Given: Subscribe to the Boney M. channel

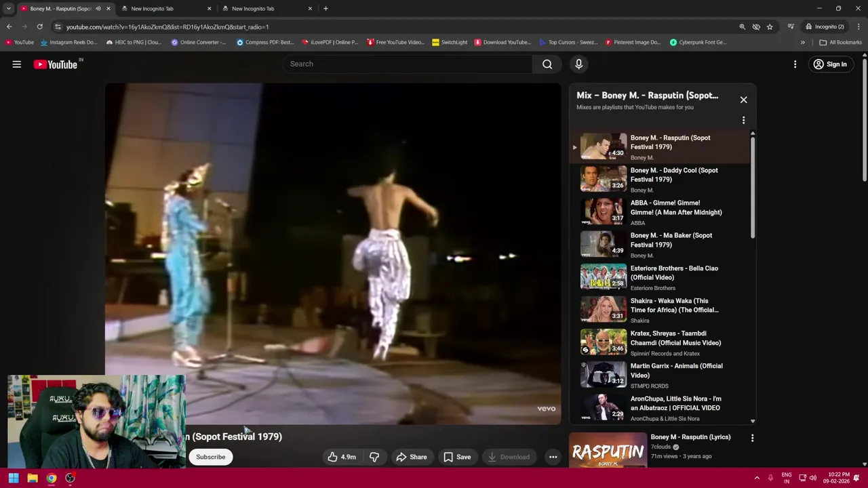Looking at the screenshot, I should [211, 457].
